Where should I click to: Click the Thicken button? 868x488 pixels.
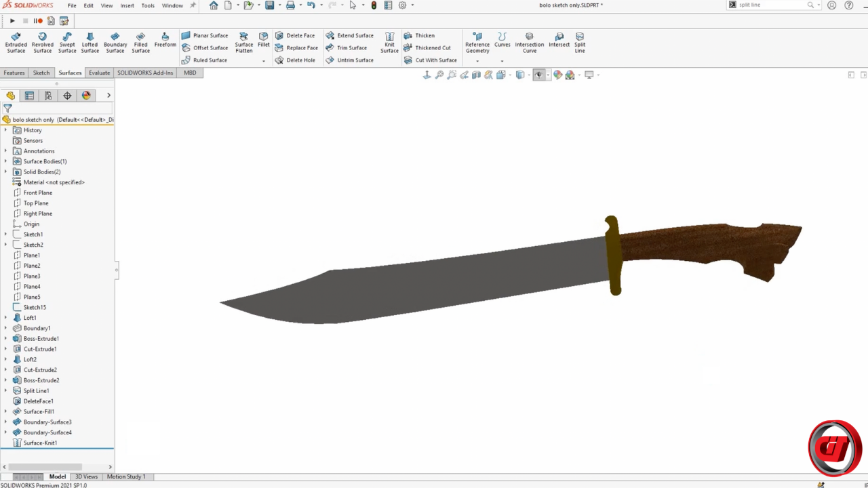(x=419, y=36)
